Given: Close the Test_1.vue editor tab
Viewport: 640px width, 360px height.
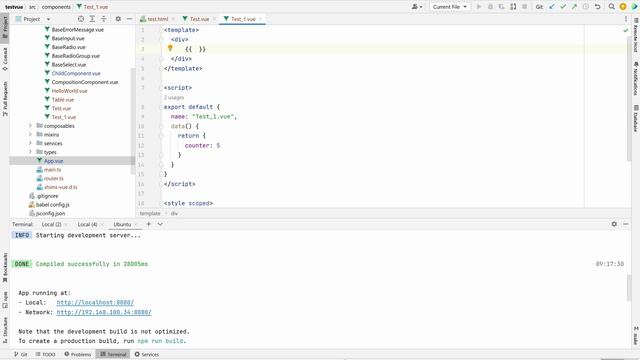Looking at the screenshot, I should point(260,19).
